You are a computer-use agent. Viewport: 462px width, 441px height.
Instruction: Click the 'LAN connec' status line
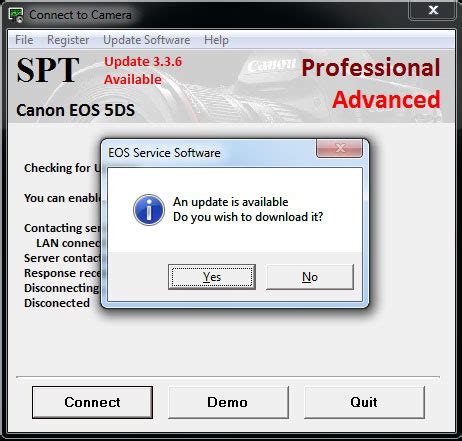[68, 243]
